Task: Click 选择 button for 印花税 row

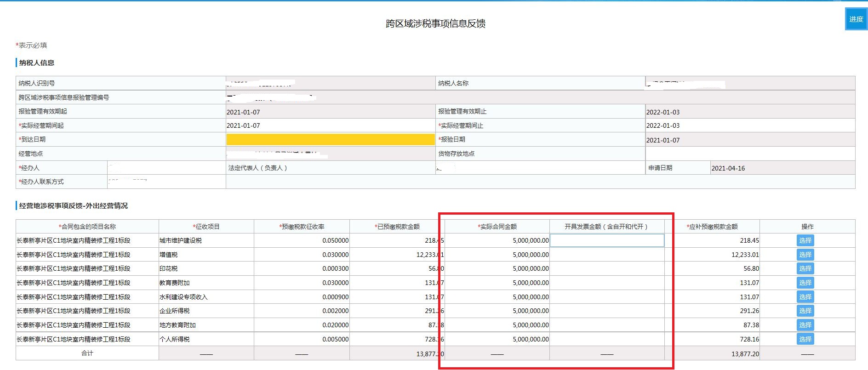Action: pyautogui.click(x=805, y=268)
